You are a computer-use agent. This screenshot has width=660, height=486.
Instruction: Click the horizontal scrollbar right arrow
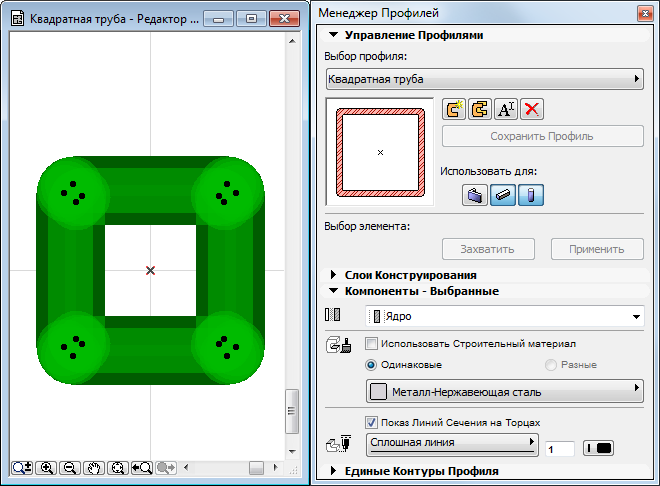click(275, 467)
